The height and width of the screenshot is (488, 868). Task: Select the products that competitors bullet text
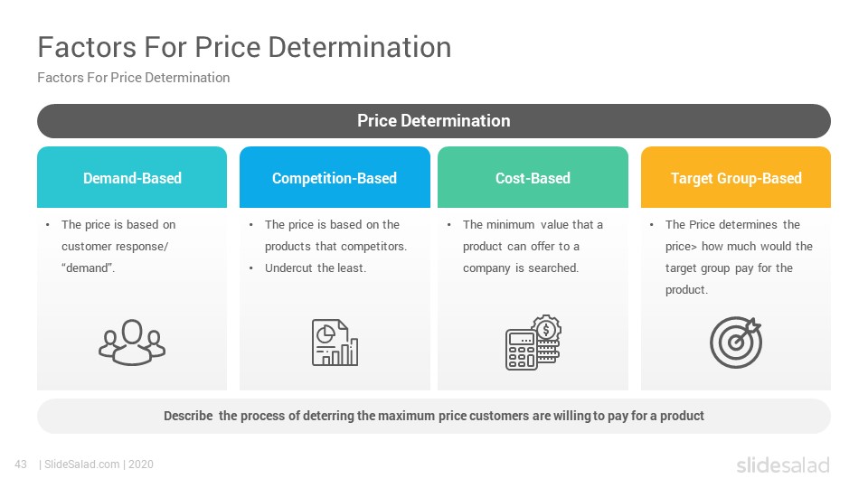(x=335, y=235)
